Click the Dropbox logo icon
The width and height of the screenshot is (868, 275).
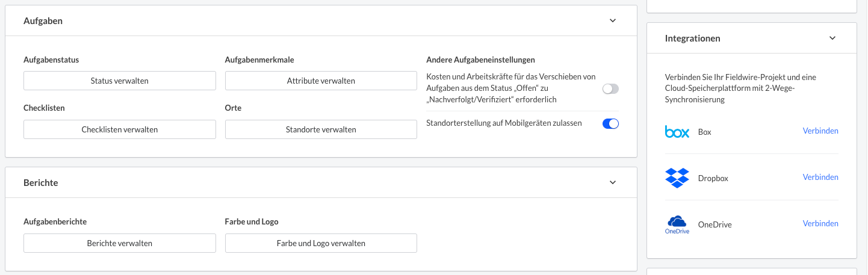coord(677,178)
